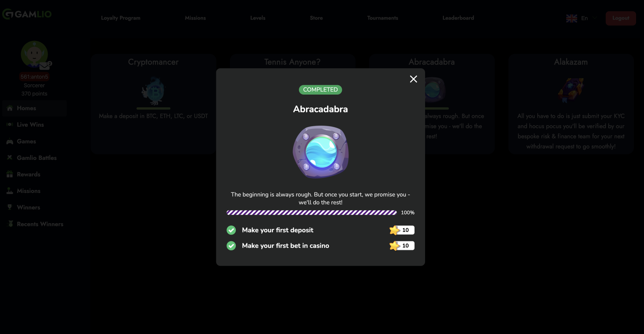
Task: Close the Abracadabra mission popup
Action: [x=413, y=79]
